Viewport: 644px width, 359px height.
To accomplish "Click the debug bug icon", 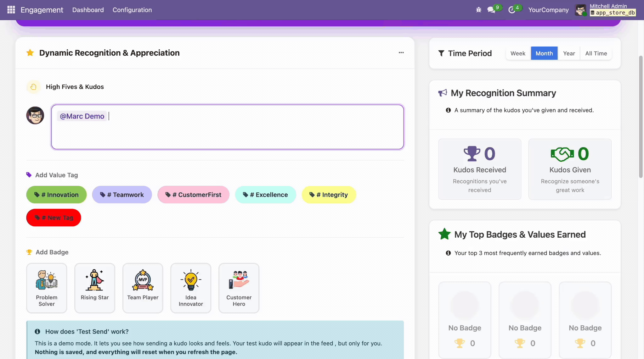I will click(478, 10).
